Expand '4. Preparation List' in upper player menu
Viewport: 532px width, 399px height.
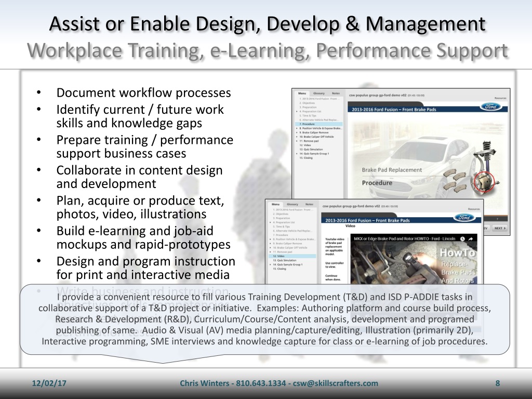click(x=297, y=111)
